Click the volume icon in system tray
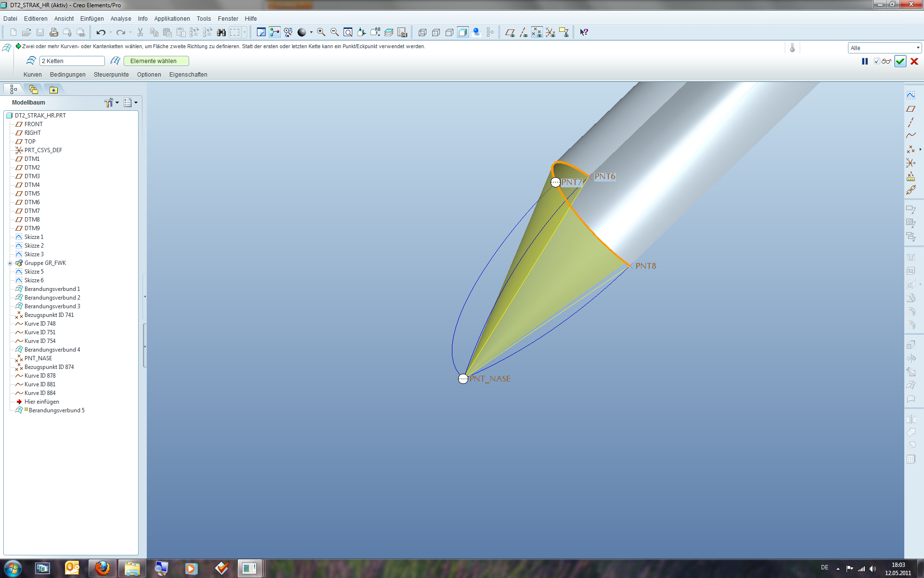Viewport: 924px width, 578px height. pyautogui.click(x=873, y=569)
